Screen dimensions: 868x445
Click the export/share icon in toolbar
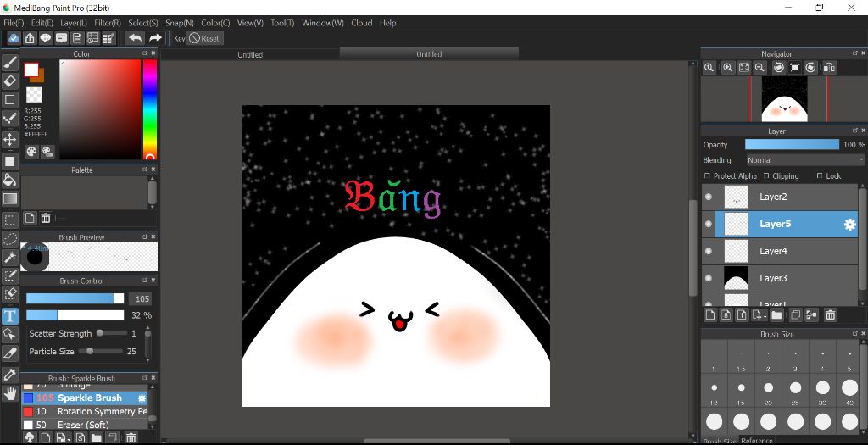tap(30, 38)
